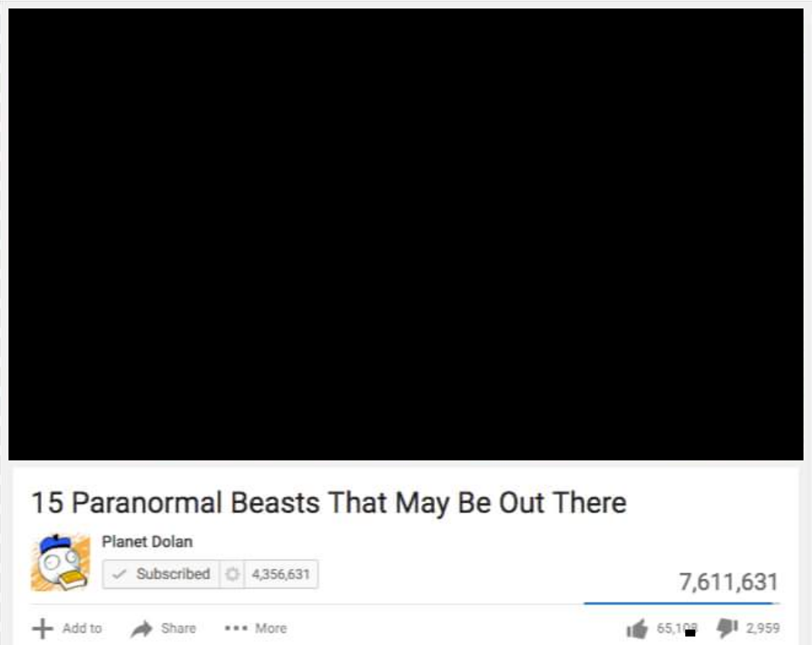This screenshot has height=645, width=812.
Task: Open Planet Dolan channel avatar
Action: click(60, 562)
